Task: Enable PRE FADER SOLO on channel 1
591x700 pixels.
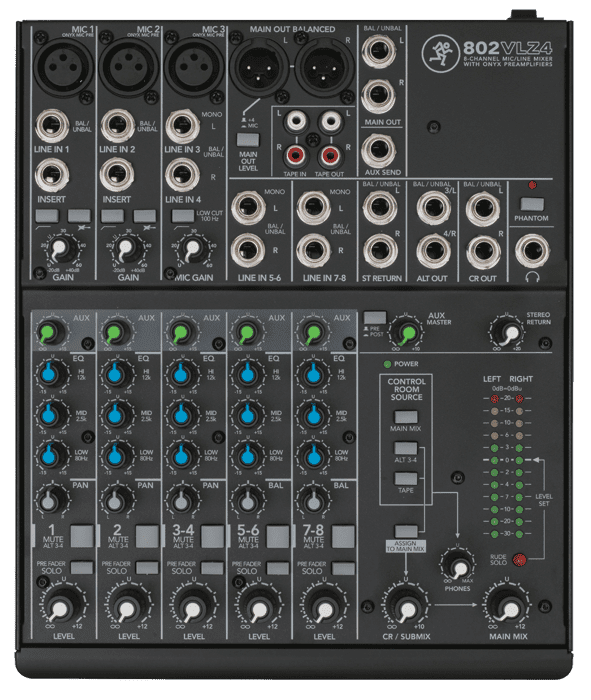Action: (x=82, y=568)
